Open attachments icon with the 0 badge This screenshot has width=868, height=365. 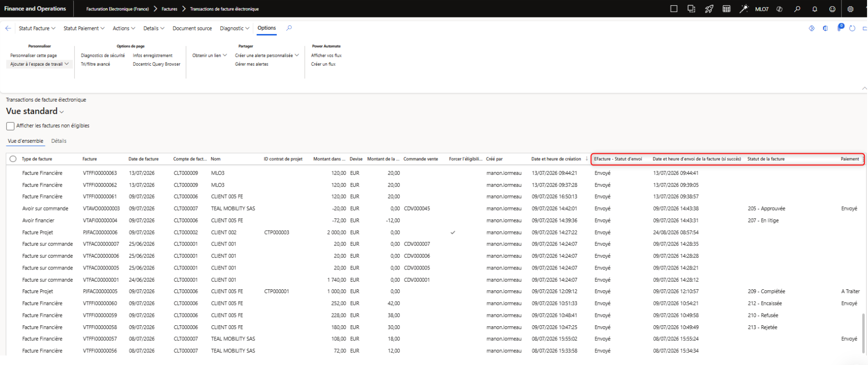click(x=840, y=28)
